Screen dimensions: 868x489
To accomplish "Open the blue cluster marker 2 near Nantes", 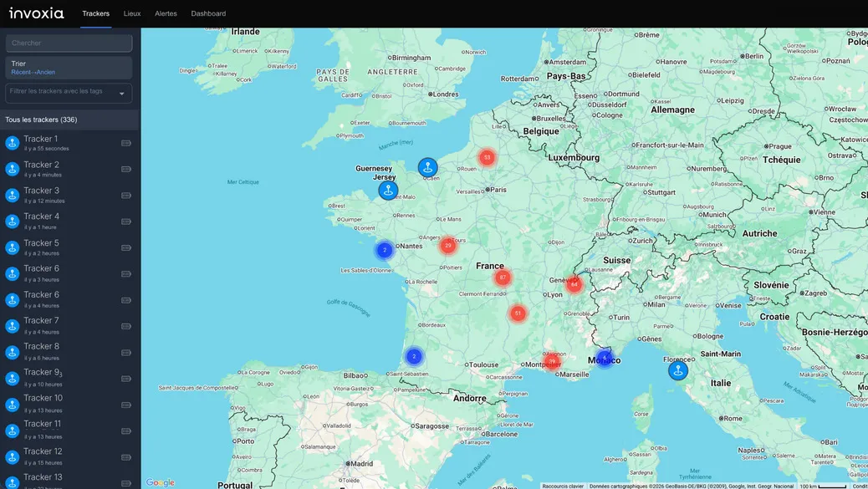I will point(385,250).
